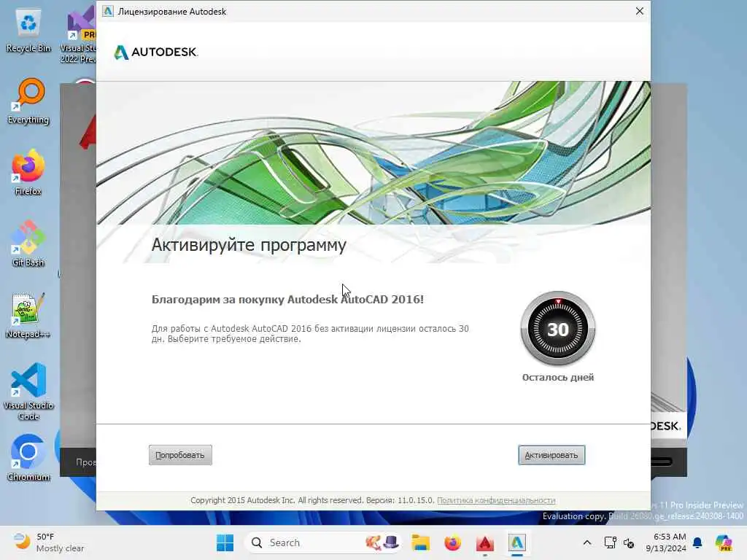Click the Попробовать (Try) button
This screenshot has width=747, height=560.
coord(180,455)
